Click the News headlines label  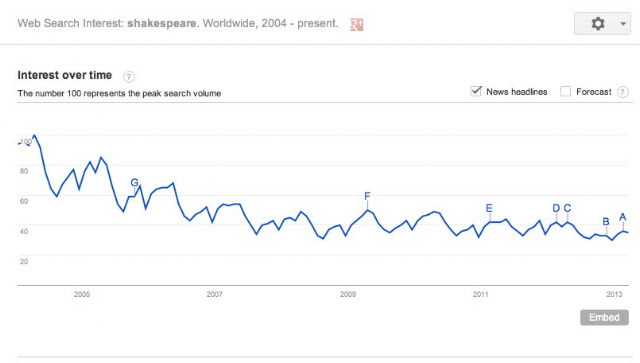[516, 92]
